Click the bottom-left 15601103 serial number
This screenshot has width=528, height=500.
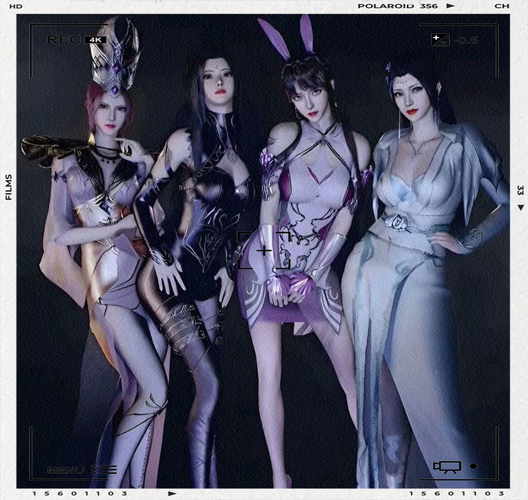(x=80, y=494)
